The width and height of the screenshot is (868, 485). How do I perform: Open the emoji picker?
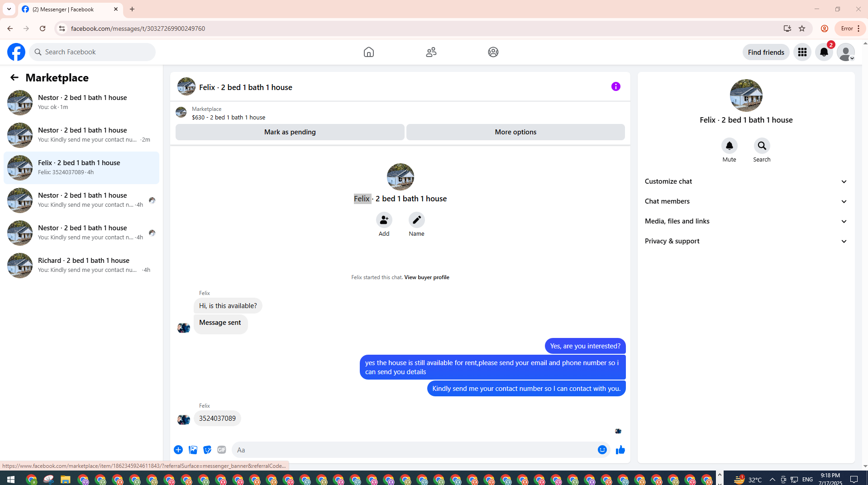tap(602, 450)
